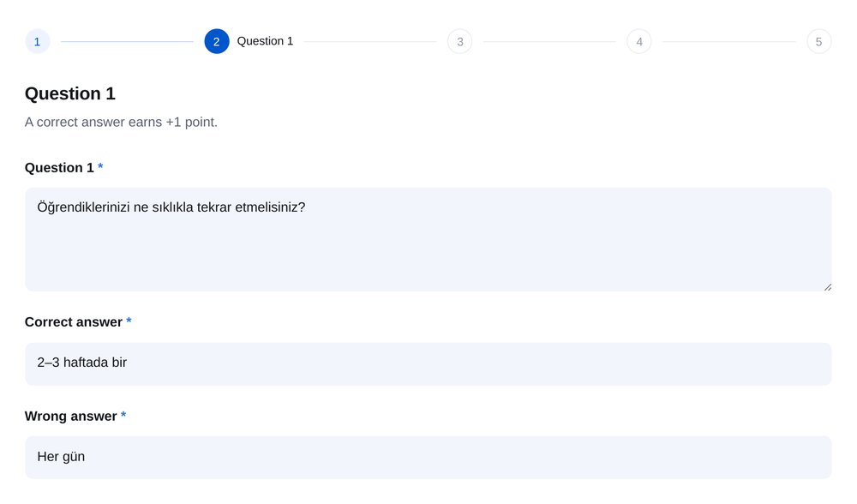Click the Wrong answer input field
The width and height of the screenshot is (857, 504).
(428, 458)
